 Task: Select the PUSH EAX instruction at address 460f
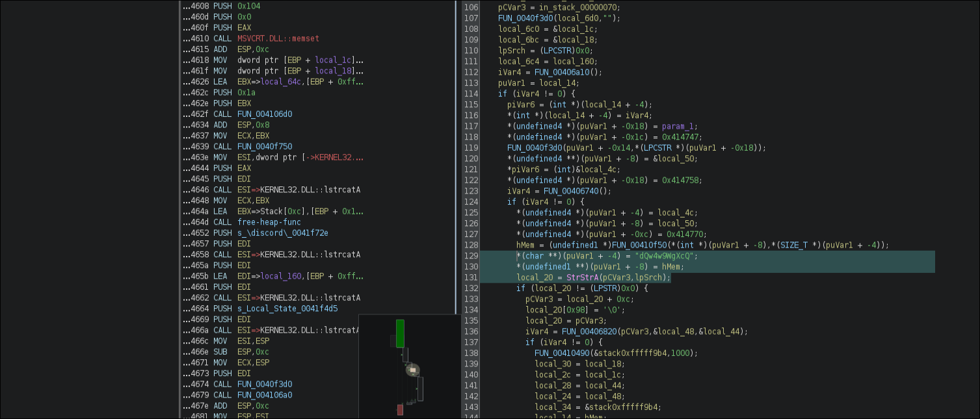click(x=217, y=28)
